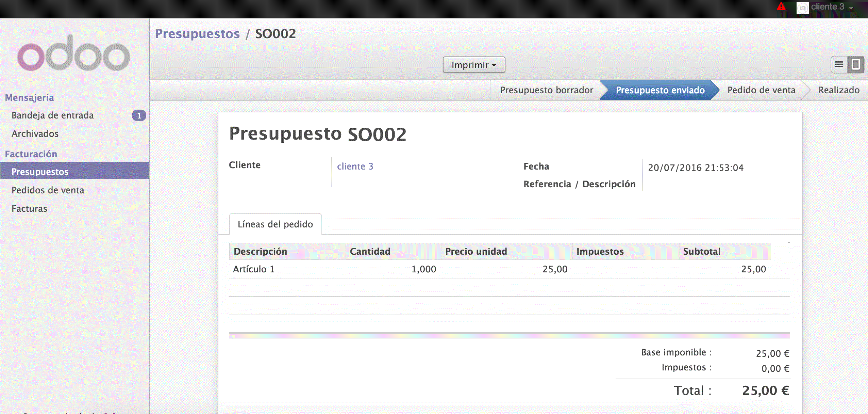Go to Pedidos de venta
This screenshot has width=868, height=414.
click(x=48, y=190)
